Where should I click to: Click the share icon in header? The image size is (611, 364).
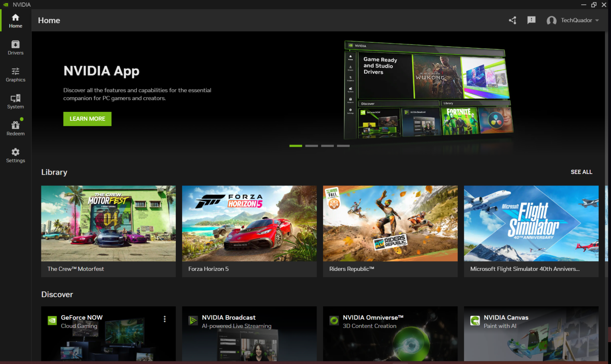(x=512, y=20)
